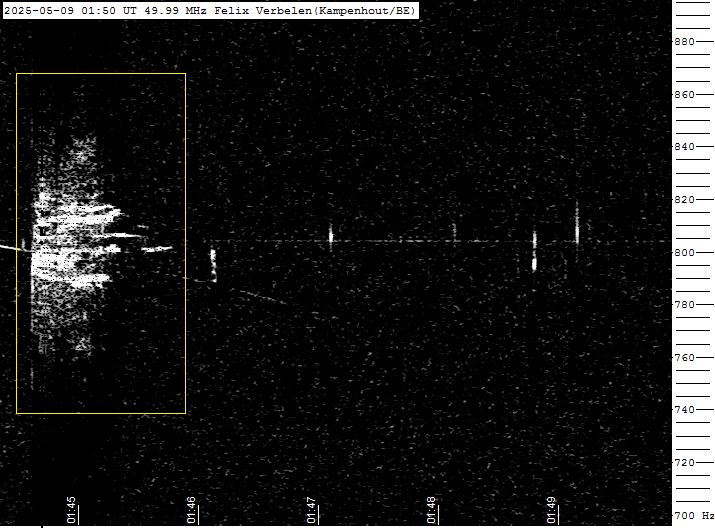This screenshot has height=528, width=715.
Task: Click the 01:49 time axis label
Action: [551, 510]
